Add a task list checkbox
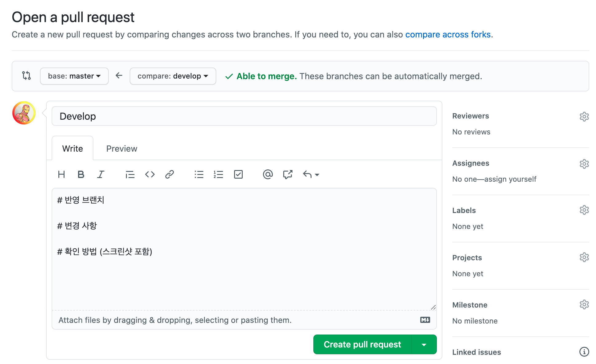 (238, 175)
